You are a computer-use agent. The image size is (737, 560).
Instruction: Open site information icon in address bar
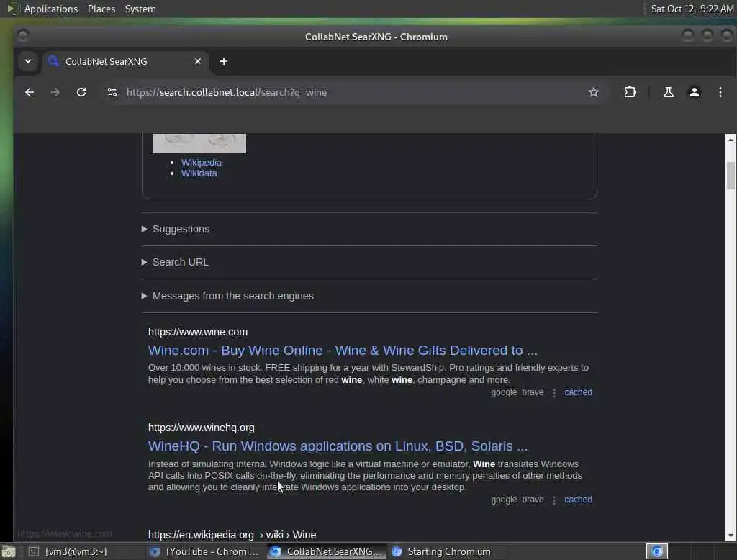coord(112,92)
